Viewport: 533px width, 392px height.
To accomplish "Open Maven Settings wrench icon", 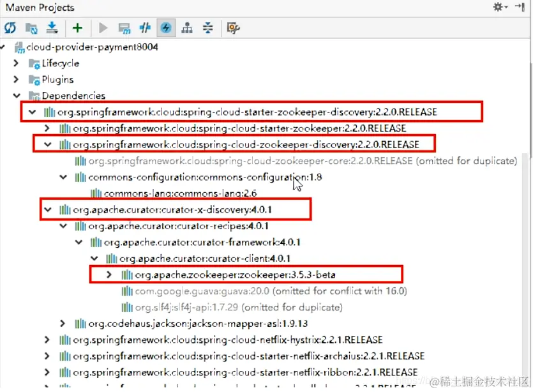I will coord(233,28).
